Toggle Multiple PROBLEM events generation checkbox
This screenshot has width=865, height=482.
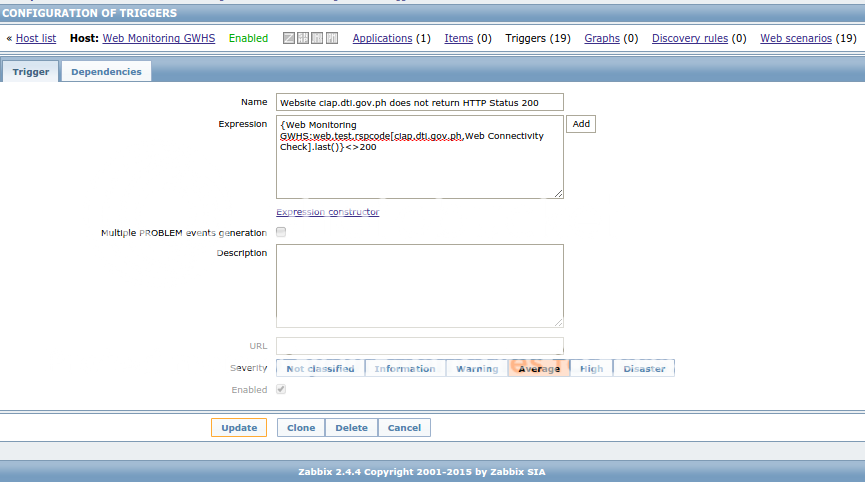(281, 232)
